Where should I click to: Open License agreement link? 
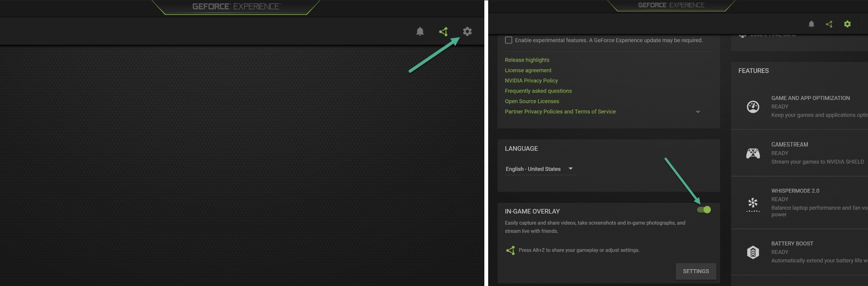point(528,70)
